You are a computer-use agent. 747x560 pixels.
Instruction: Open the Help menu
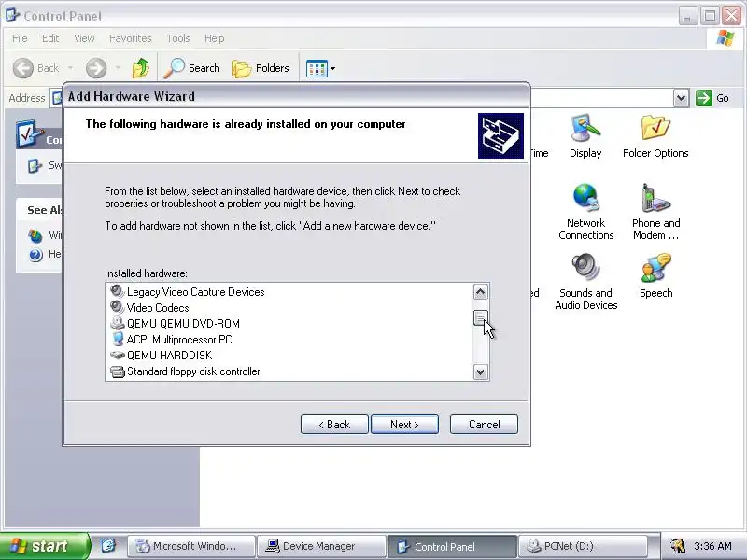(x=215, y=38)
